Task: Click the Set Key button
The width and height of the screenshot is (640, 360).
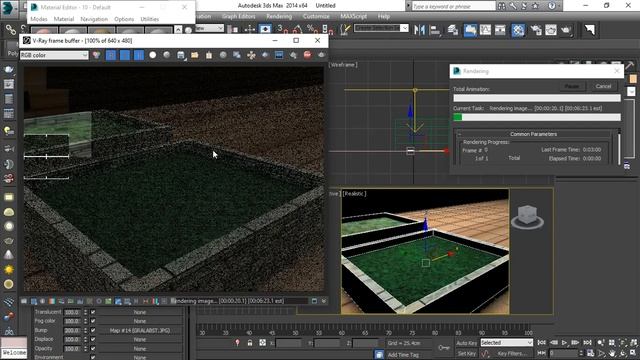Action: pos(467,353)
